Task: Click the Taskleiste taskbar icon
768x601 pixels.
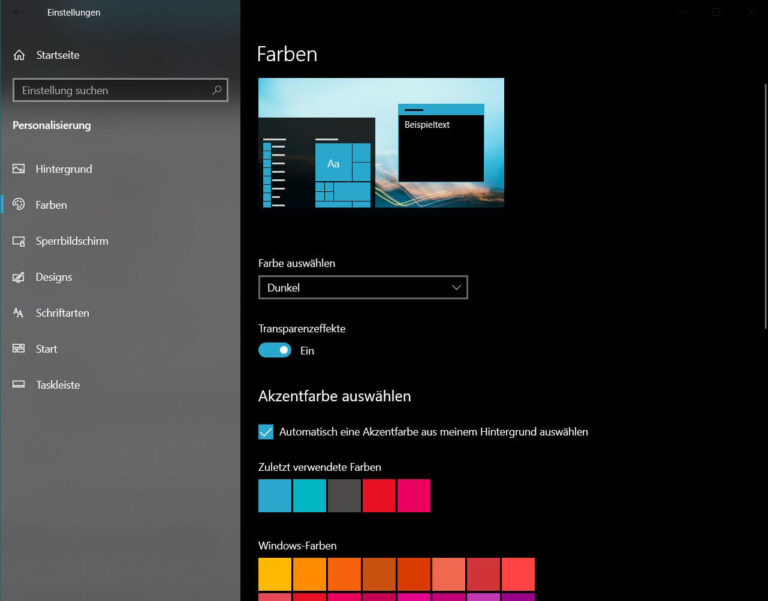Action: point(19,385)
